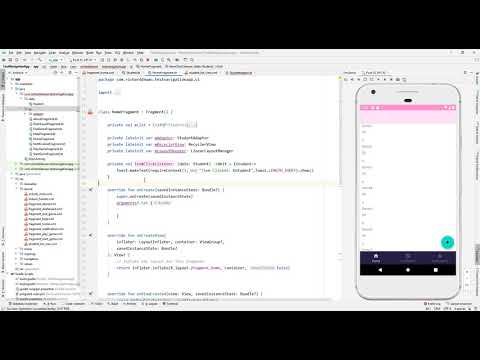Select Student class in project tree
Screen dimensions: 480x360
click(38, 104)
